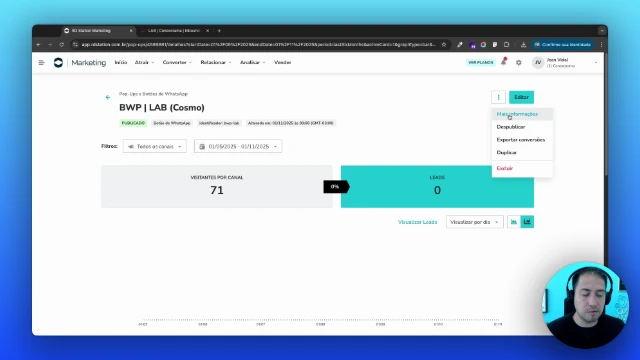The height and width of the screenshot is (360, 640).
Task: Open a new browser tab
Action: [219, 31]
